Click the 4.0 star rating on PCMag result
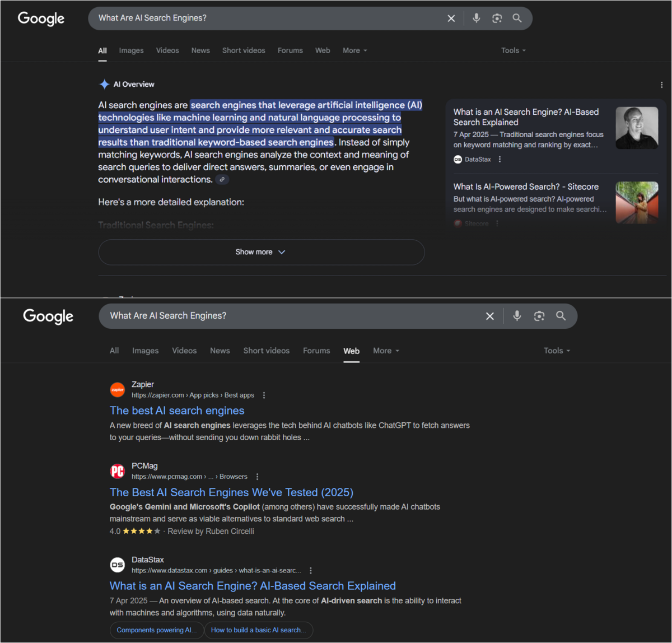The image size is (672, 643). [135, 532]
